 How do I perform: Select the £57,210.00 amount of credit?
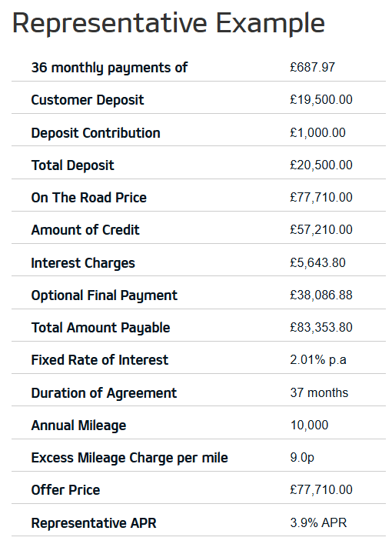pos(321,229)
